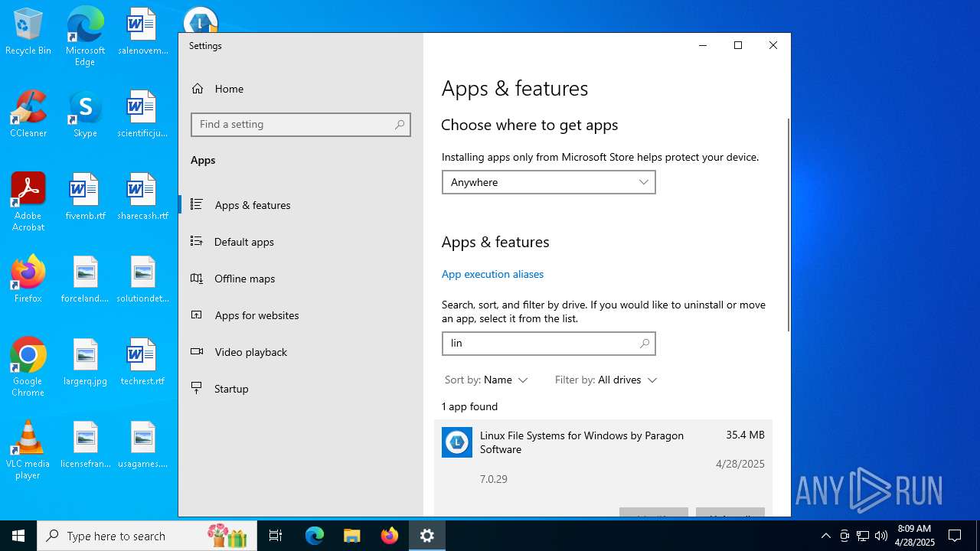980x551 pixels.
Task: Open VLC media player desktop shortcut
Action: (28, 450)
